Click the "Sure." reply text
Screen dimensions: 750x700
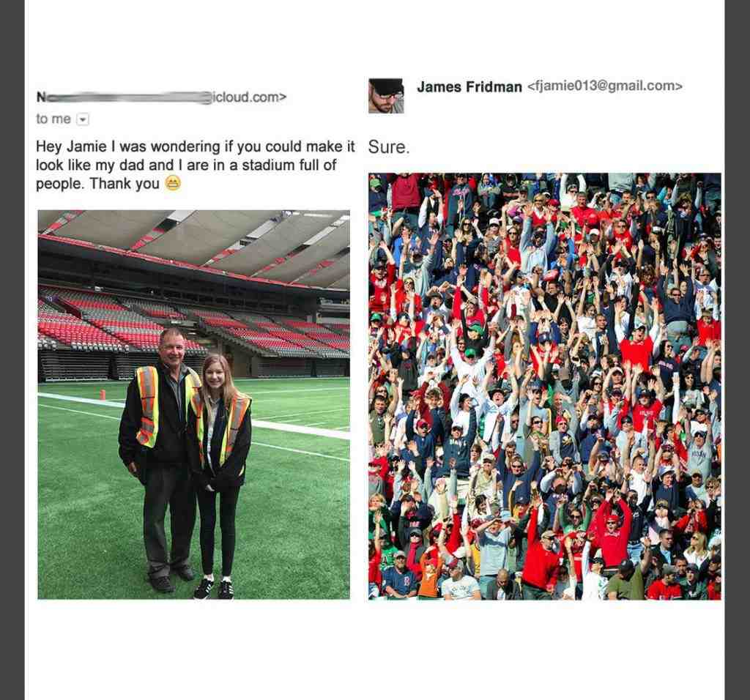(389, 146)
